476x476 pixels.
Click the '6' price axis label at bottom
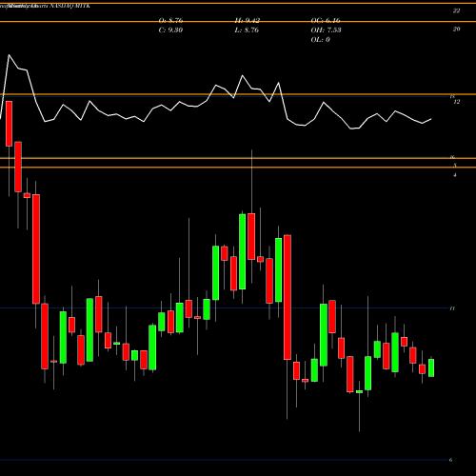(x=450, y=460)
